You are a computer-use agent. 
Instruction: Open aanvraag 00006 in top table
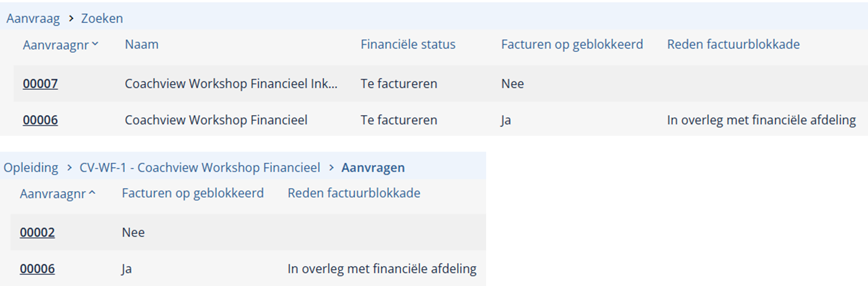coord(40,120)
